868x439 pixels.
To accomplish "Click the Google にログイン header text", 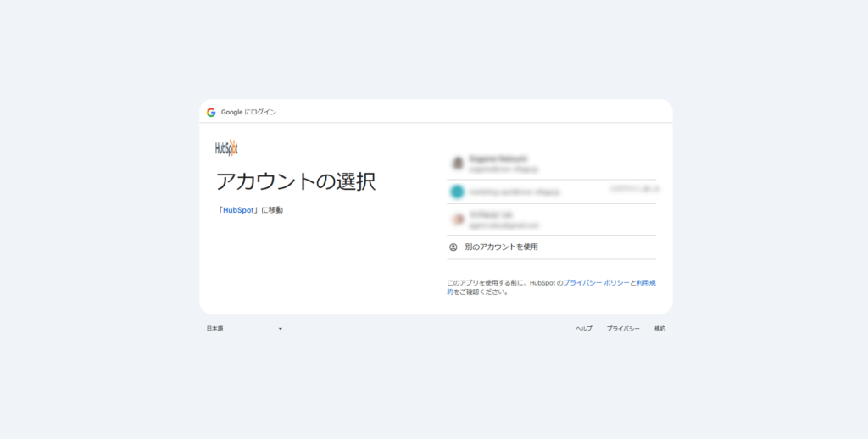I will [x=248, y=113].
